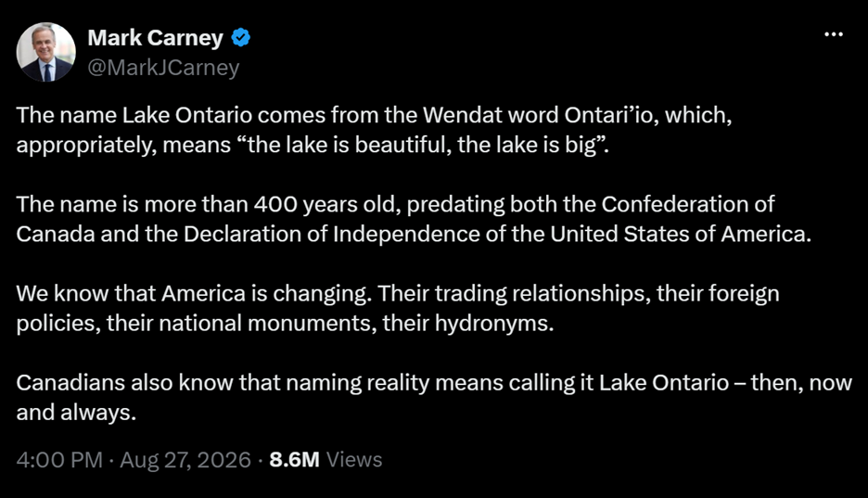Click the phrase 400 years old
868x498 pixels.
click(326, 205)
